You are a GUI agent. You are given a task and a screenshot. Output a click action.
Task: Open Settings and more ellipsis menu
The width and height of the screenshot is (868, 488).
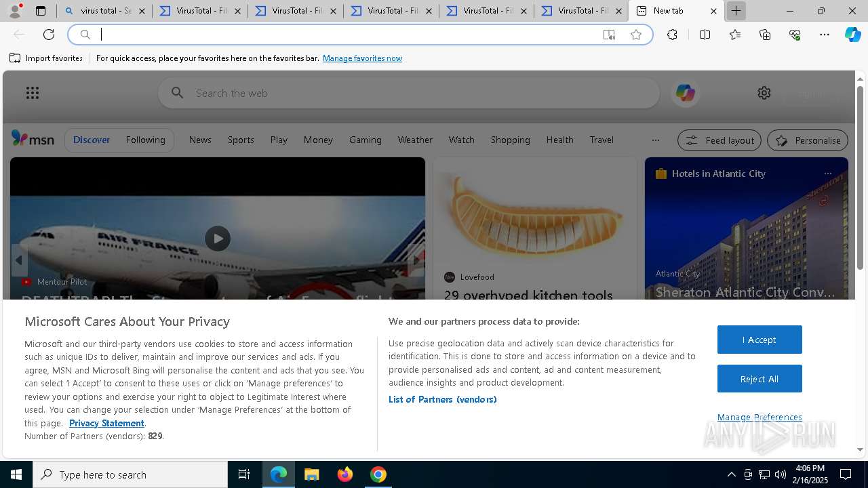coord(825,35)
